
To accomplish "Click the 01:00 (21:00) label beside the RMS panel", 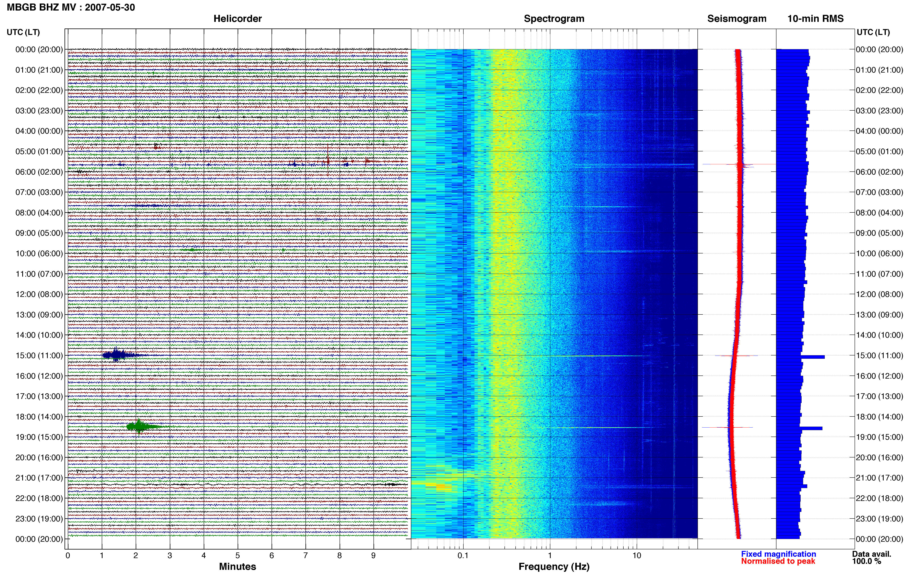I will pos(879,70).
